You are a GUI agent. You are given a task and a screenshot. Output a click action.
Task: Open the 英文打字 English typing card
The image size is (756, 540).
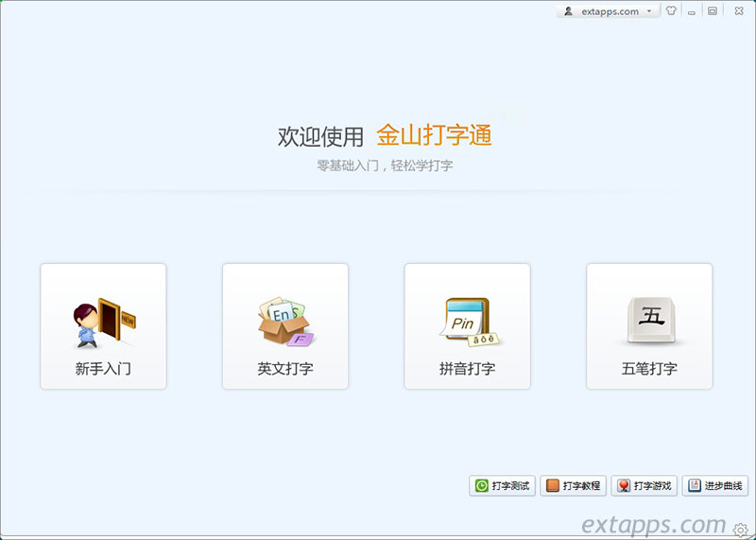click(285, 326)
